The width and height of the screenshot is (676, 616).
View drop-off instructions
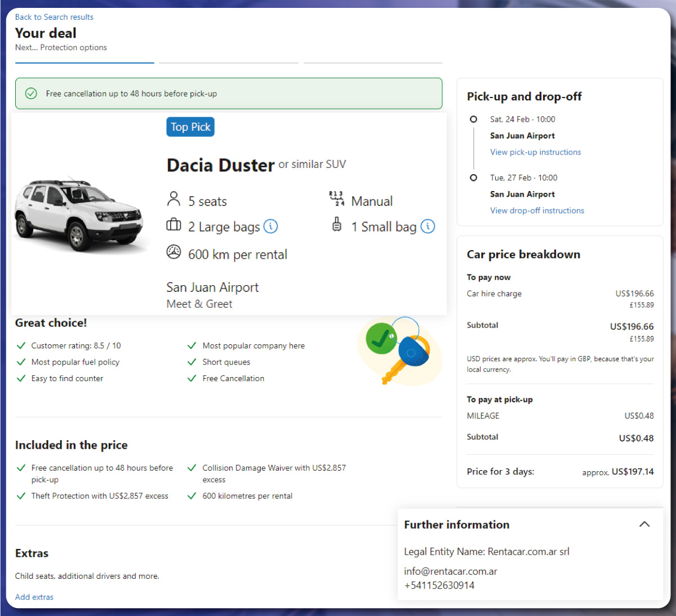pos(537,210)
